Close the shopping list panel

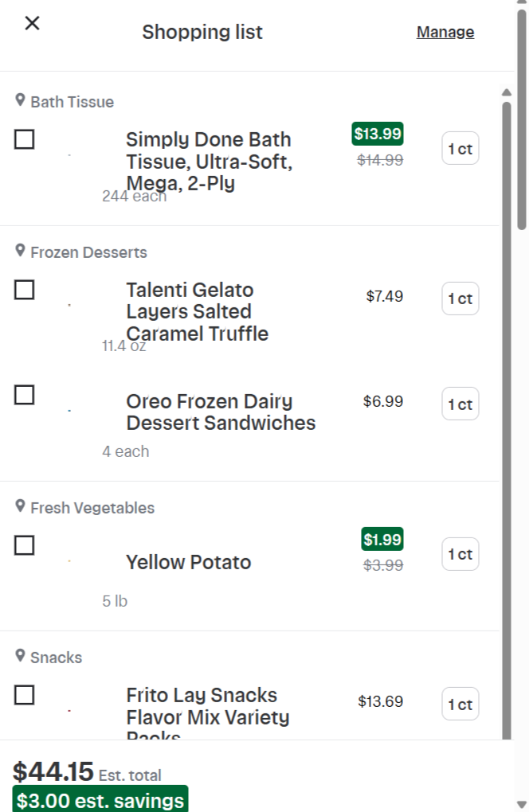32,23
